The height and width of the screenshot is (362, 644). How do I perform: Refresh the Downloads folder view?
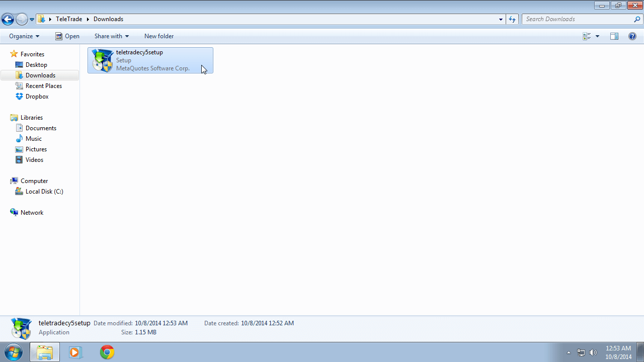[x=512, y=19]
